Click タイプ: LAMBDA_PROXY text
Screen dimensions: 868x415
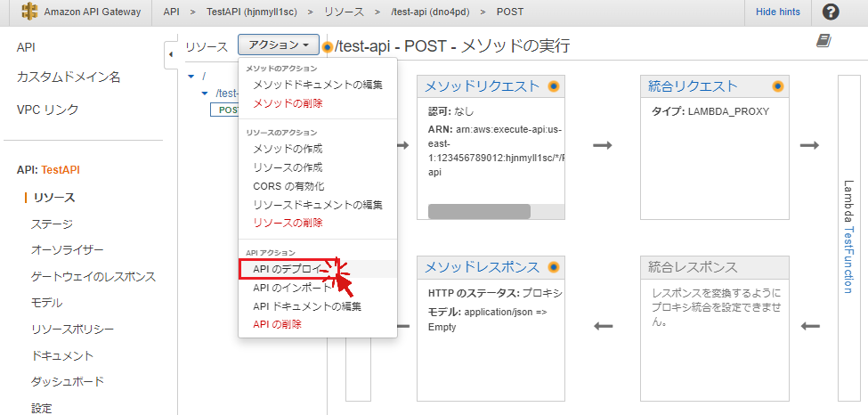point(710,111)
